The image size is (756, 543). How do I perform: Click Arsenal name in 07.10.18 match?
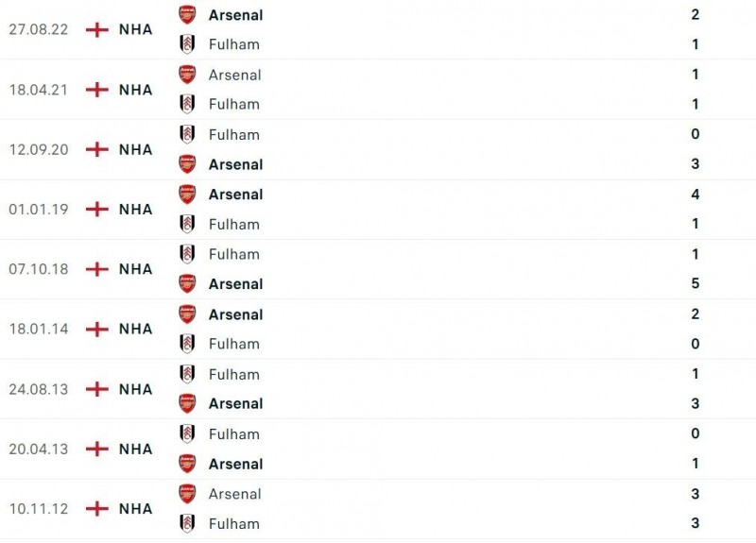(235, 284)
